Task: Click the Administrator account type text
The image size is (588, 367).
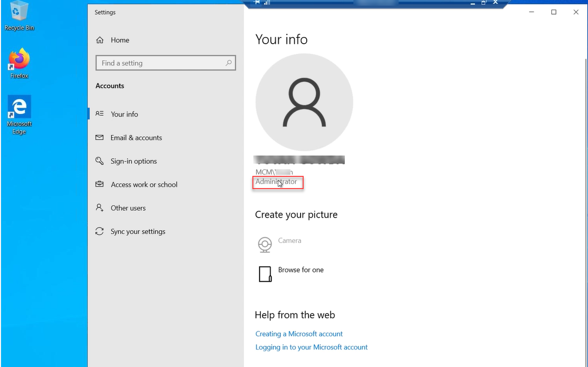Action: click(x=276, y=181)
